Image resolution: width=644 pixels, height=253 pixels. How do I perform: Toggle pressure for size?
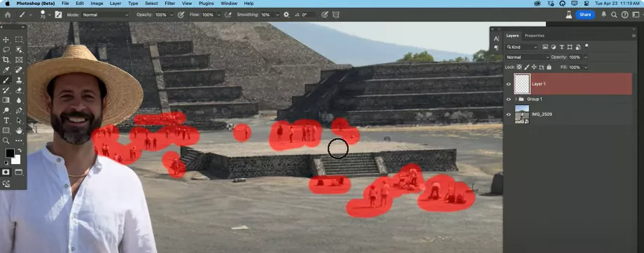click(325, 15)
